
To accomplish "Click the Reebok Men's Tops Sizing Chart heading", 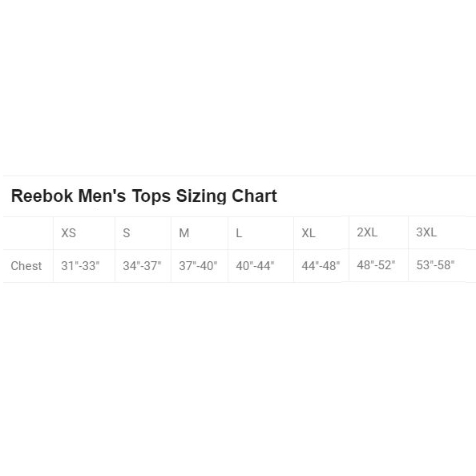I will pos(144,196).
